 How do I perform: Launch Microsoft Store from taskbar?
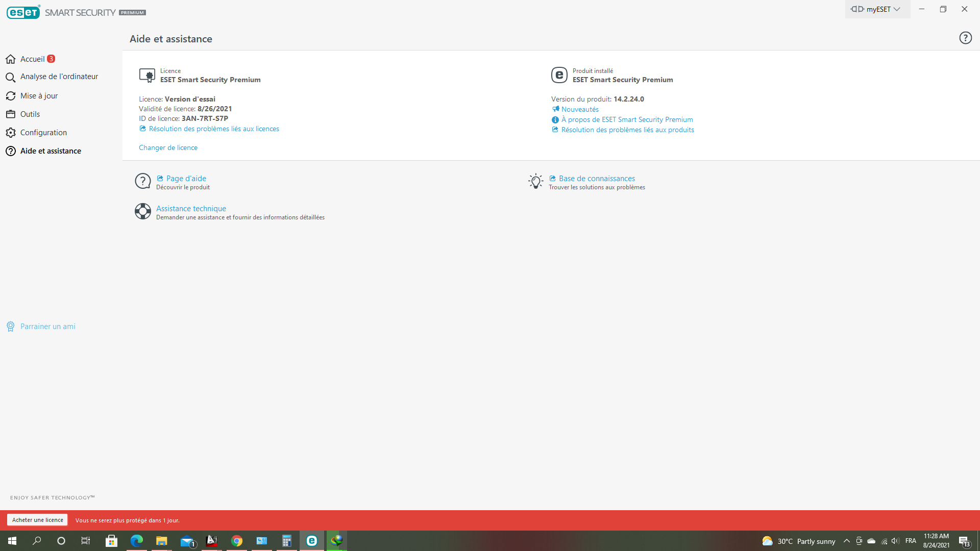111,541
